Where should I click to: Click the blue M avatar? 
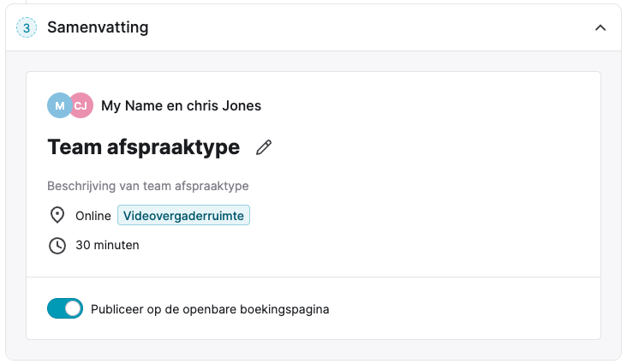59,105
